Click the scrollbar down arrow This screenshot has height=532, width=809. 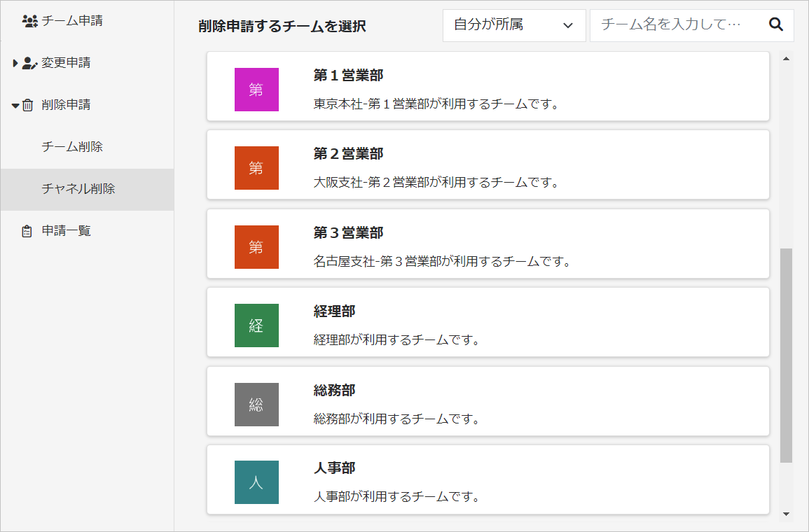click(x=787, y=514)
